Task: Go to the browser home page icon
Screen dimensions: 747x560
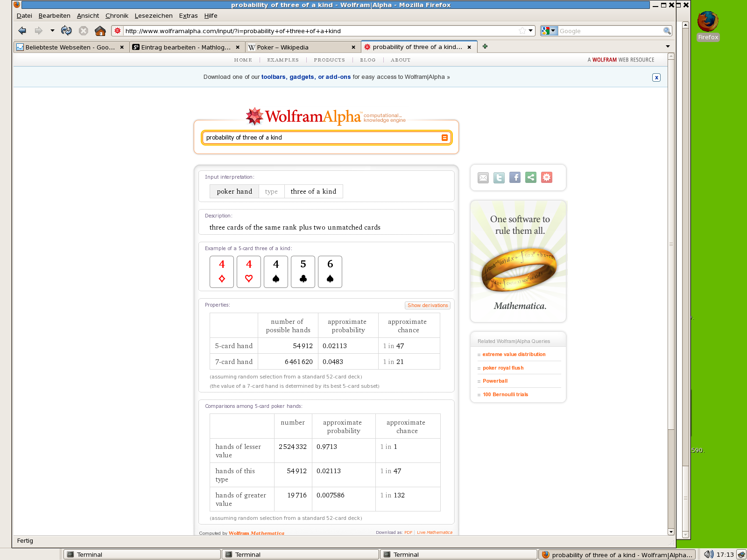Action: point(100,31)
